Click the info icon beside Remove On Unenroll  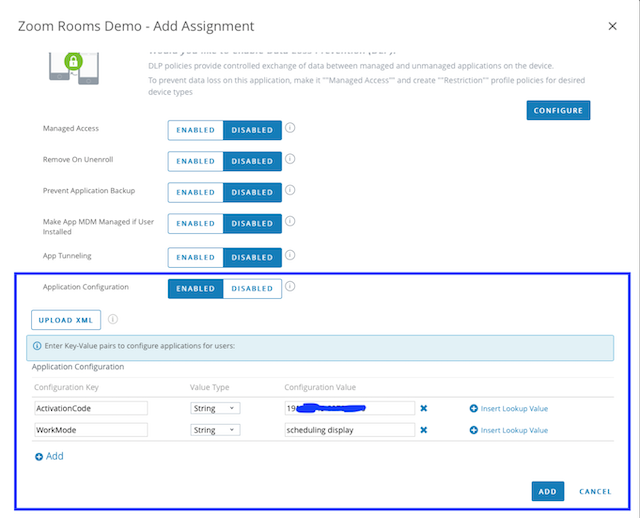pos(290,159)
